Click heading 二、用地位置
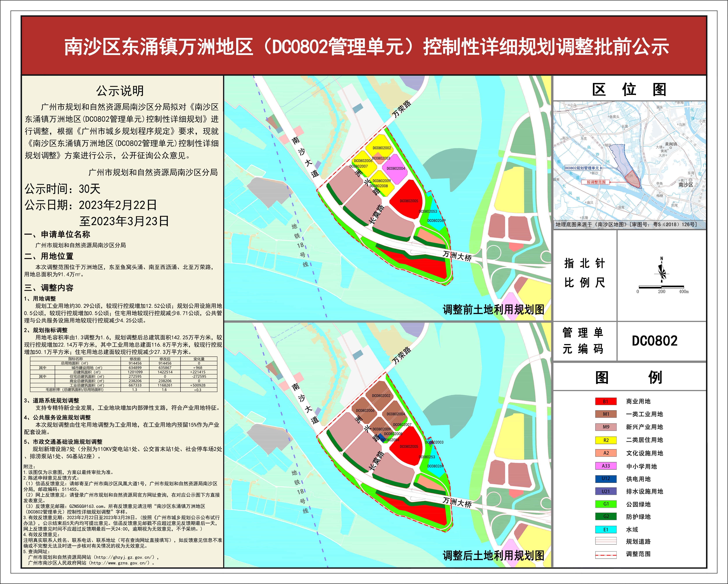 point(49,256)
